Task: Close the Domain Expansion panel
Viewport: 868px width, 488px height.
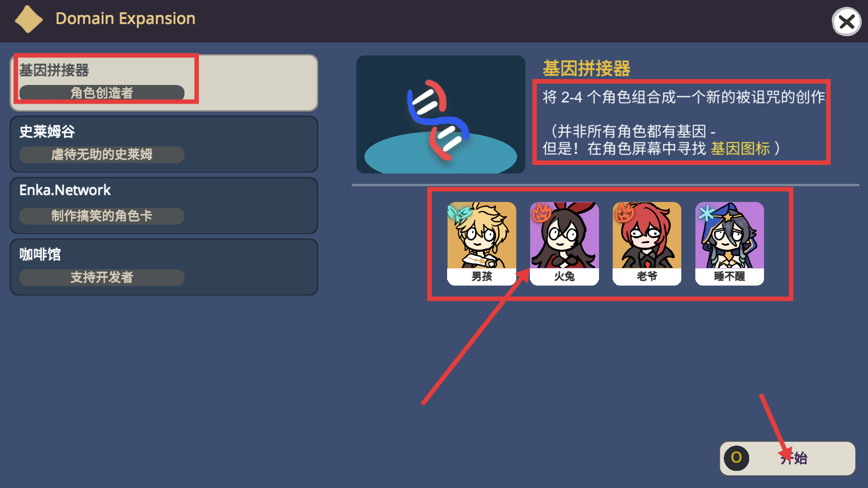Action: point(847,22)
